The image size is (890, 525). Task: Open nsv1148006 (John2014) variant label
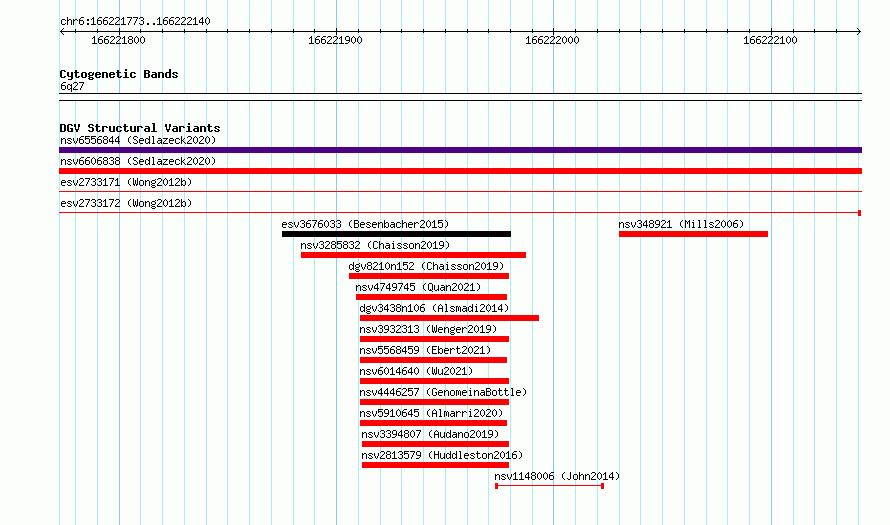click(x=557, y=476)
